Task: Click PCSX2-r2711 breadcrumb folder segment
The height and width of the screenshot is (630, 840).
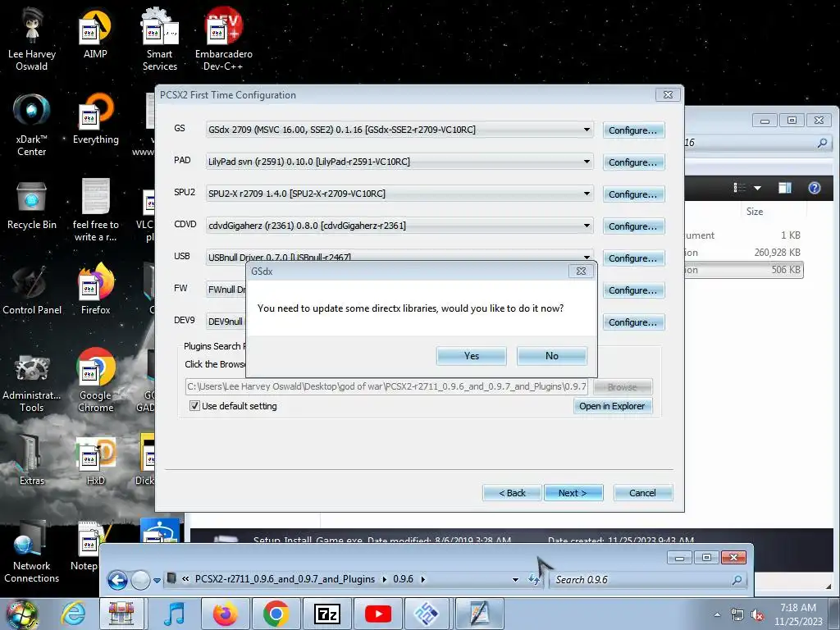Action: pos(285,579)
